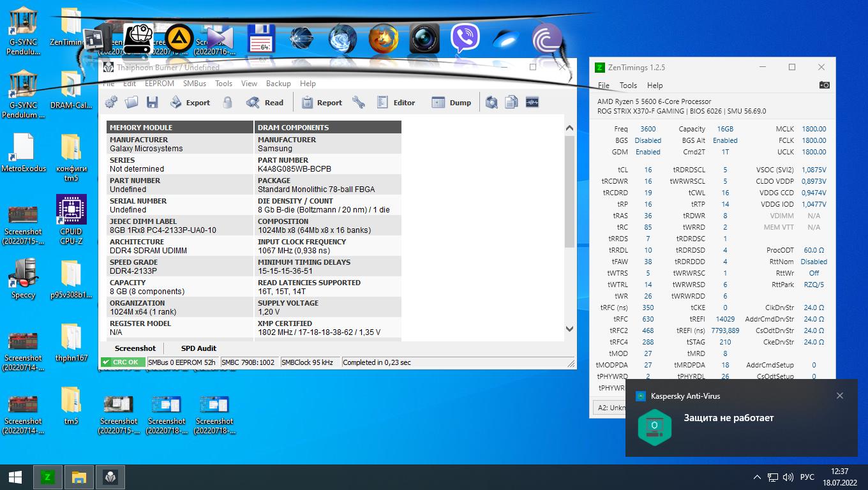Click the scroll-up arrow in Thaiphoon Burner

pos(570,128)
